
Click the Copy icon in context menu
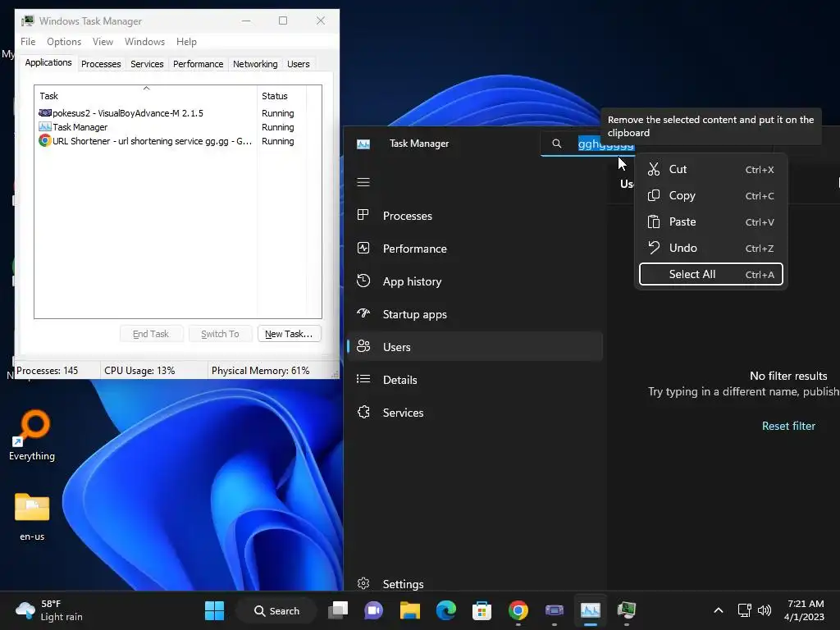pyautogui.click(x=654, y=195)
